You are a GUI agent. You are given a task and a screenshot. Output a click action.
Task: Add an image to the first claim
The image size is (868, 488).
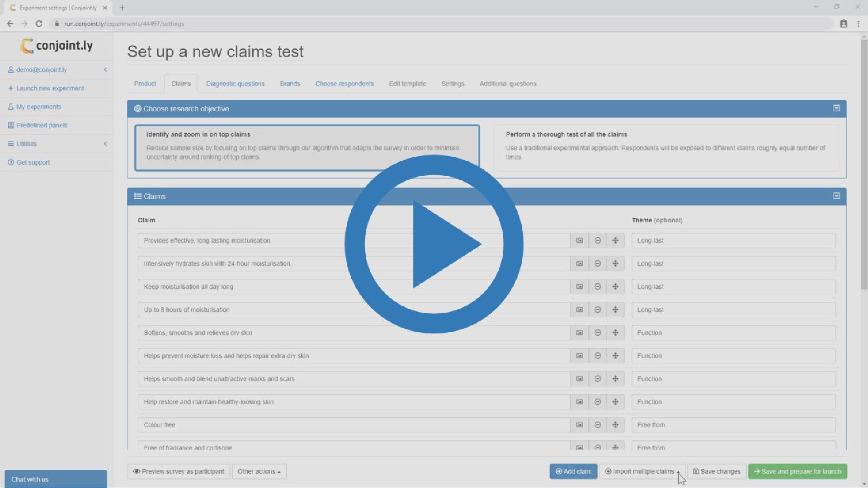tap(579, 240)
